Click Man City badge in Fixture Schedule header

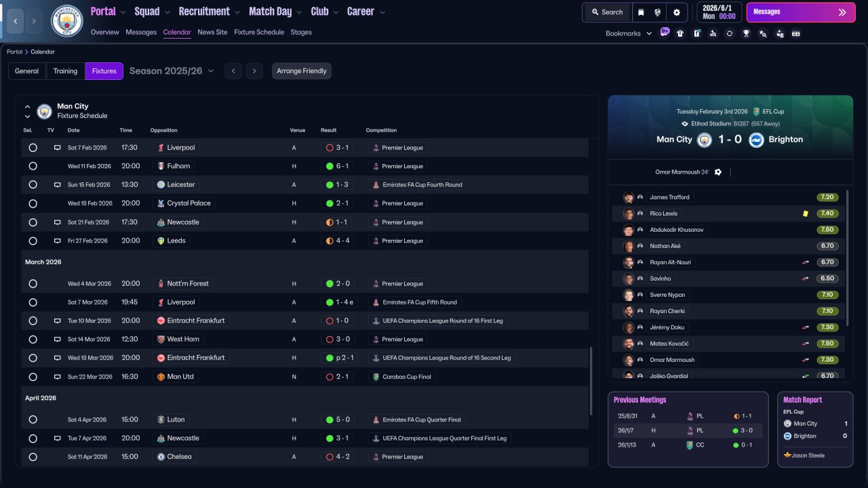pos(45,111)
